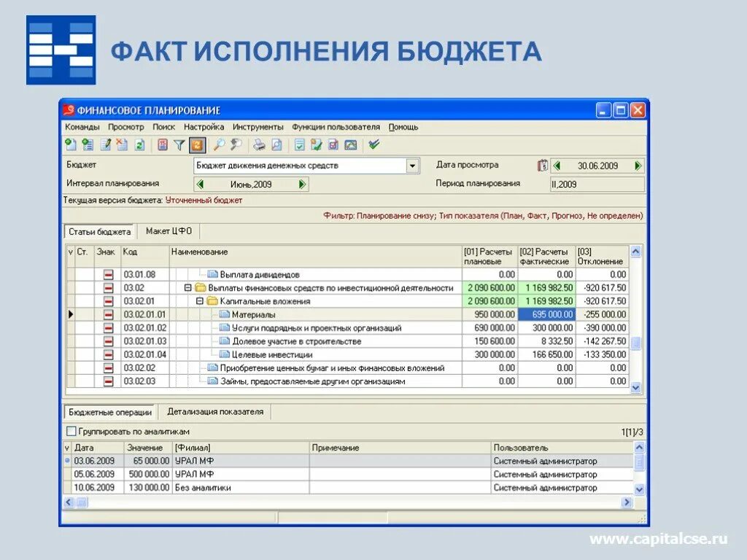Screen dimensions: 747x560
Task: Click the print icon on the toolbar
Action: pyautogui.click(x=258, y=145)
